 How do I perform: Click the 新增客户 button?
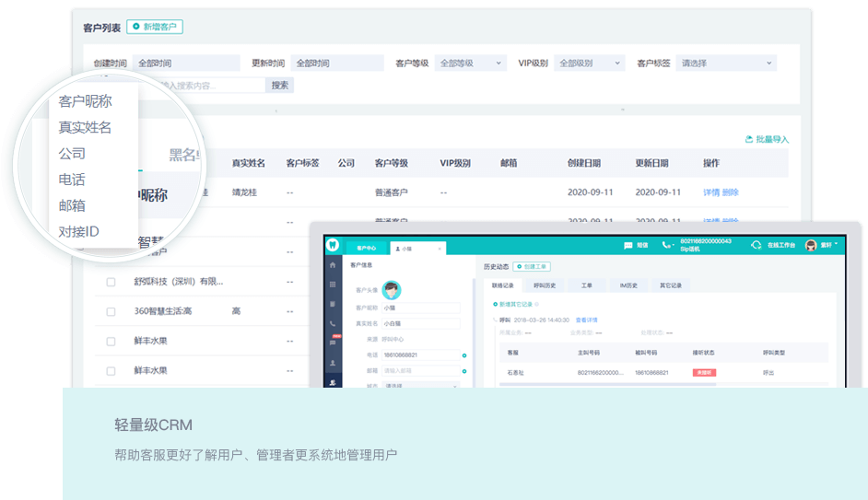click(155, 28)
